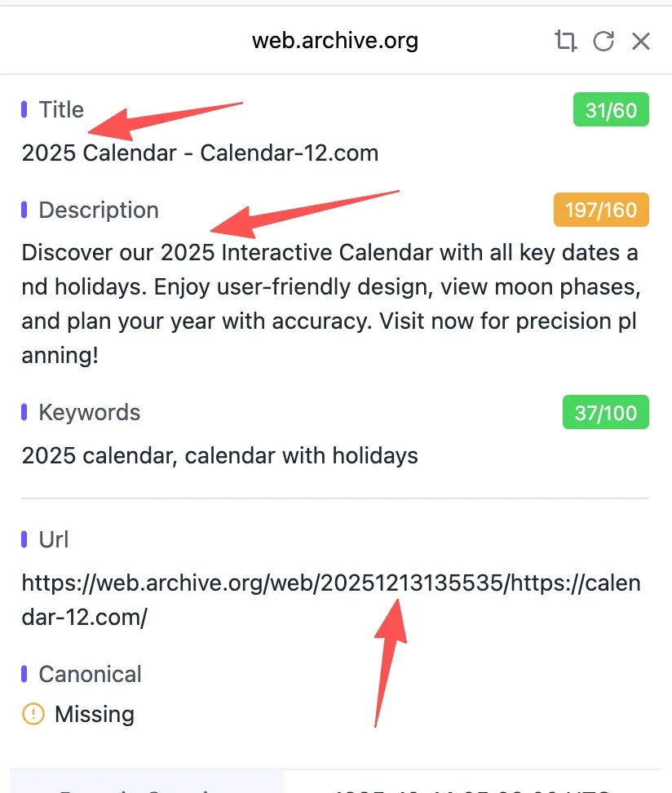Click the Title section heading
Screen dimensions: 672x793
coord(61,109)
